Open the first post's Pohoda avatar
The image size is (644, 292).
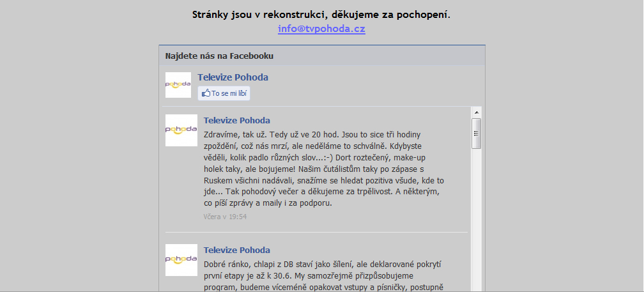181,130
